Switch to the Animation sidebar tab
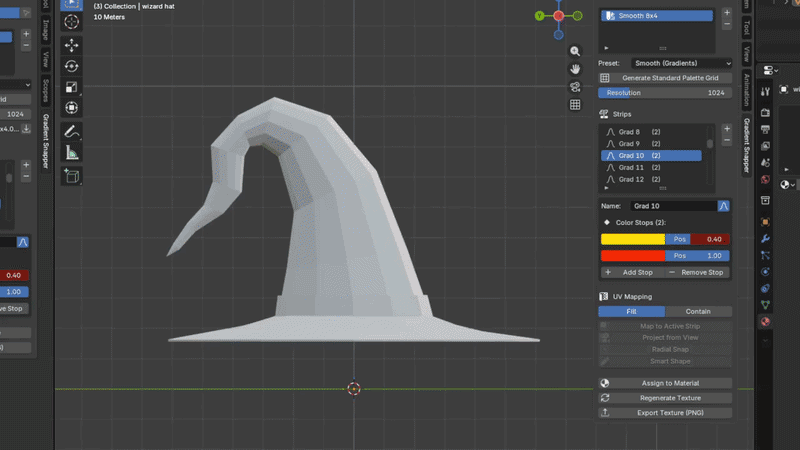 (x=746, y=87)
